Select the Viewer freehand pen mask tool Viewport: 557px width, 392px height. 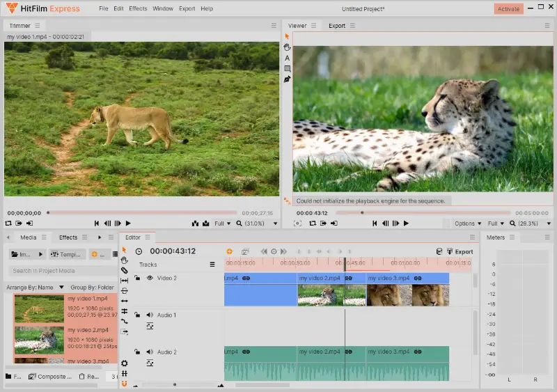coord(287,79)
